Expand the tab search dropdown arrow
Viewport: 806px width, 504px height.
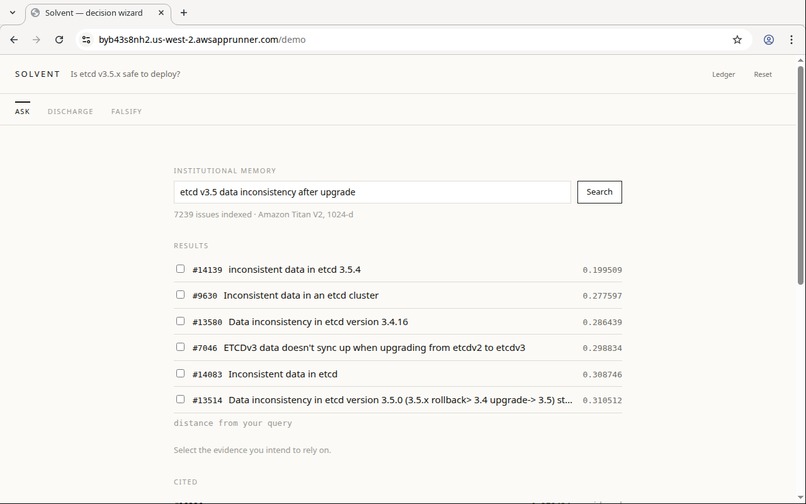click(13, 13)
